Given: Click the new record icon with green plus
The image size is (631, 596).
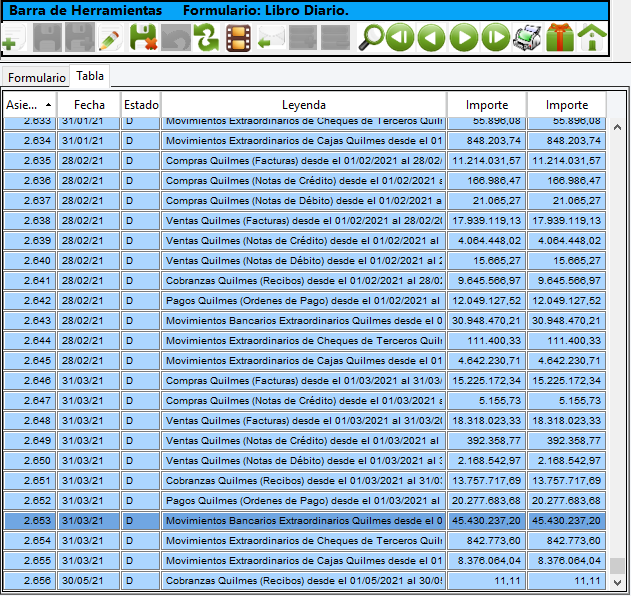Looking at the screenshot, I should click(14, 38).
